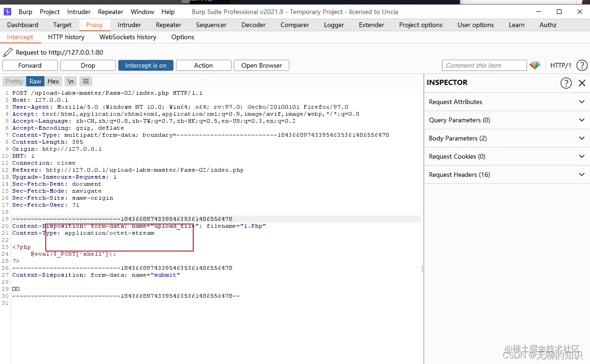Open the Inspector help icon
Screen dimensions: 590x364
pyautogui.click(x=566, y=83)
